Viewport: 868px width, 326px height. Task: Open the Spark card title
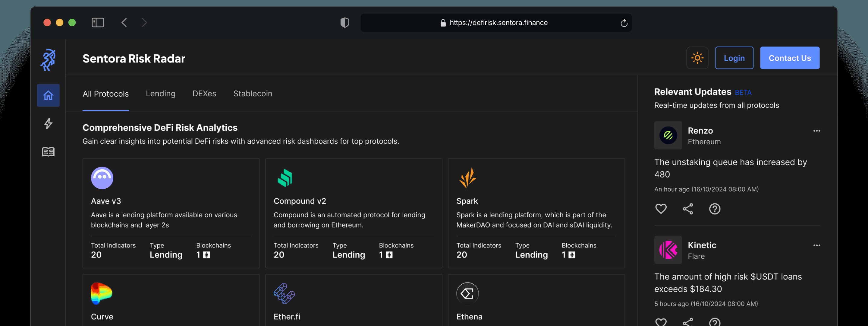pyautogui.click(x=467, y=201)
